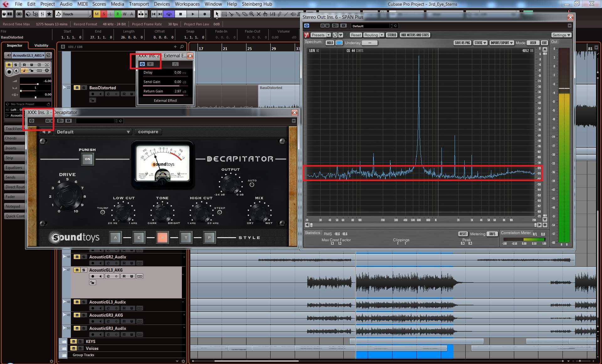Select the Mute (X) tool
The image size is (602, 364).
(258, 14)
